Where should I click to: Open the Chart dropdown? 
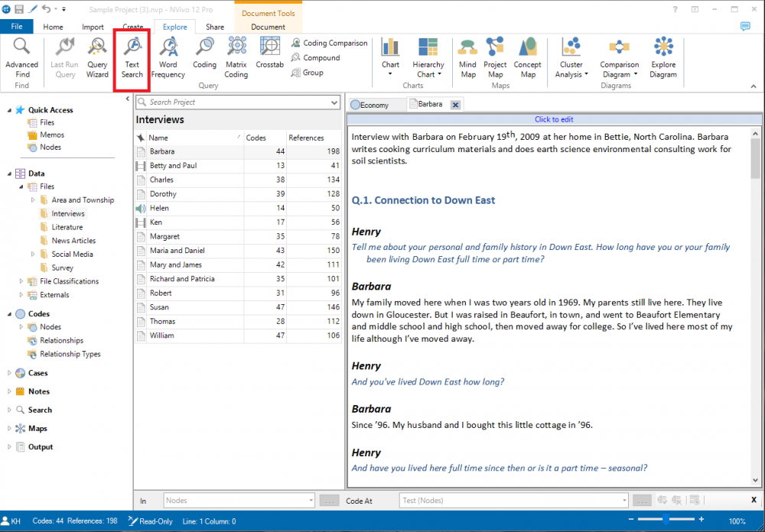tap(390, 59)
